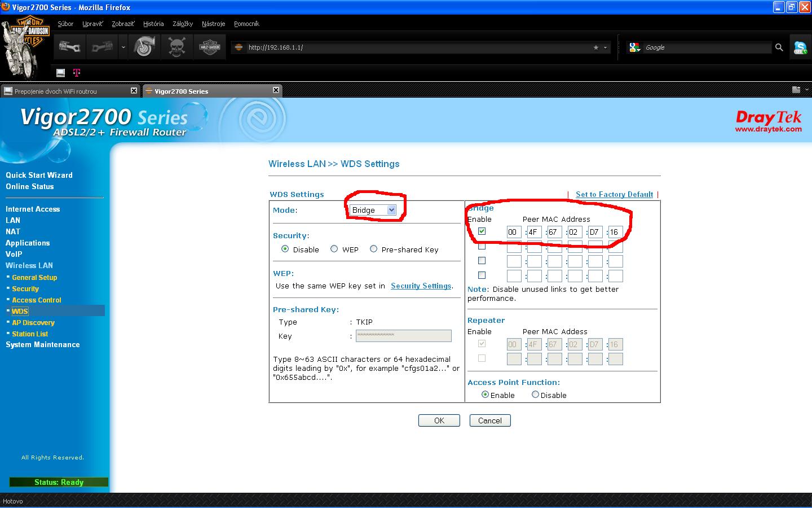Screen dimensions: 812x508
Task: Select Enable for Access Point Function
Action: (485, 395)
